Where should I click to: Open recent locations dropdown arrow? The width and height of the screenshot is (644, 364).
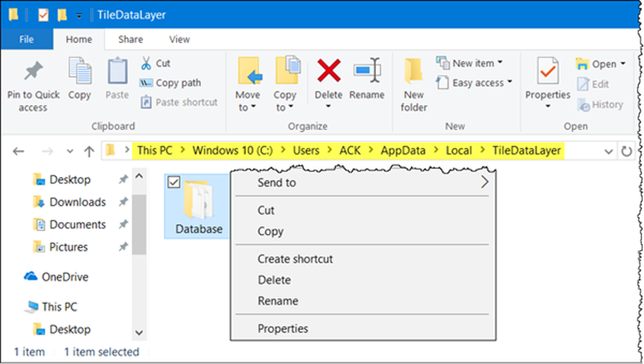pyautogui.click(x=70, y=151)
